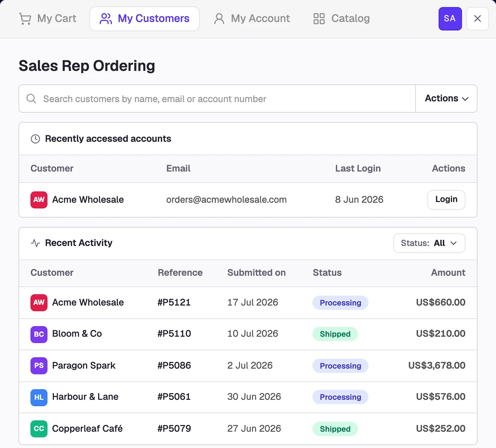This screenshot has height=448, width=496.
Task: Close the panel with the X button
Action: click(x=477, y=19)
